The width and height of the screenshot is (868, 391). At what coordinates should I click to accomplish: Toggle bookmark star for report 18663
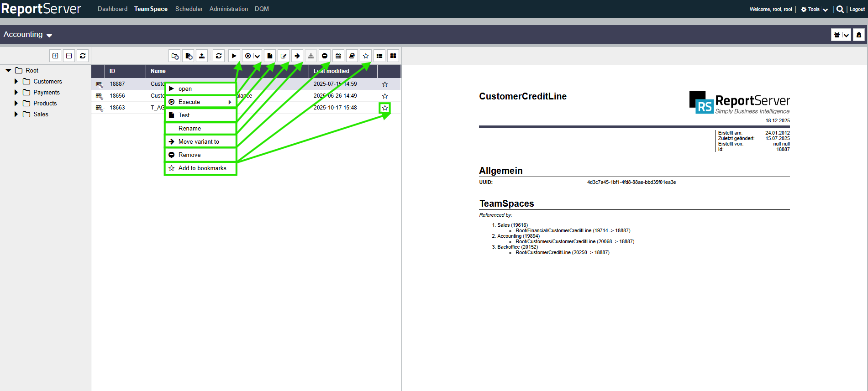click(x=385, y=108)
